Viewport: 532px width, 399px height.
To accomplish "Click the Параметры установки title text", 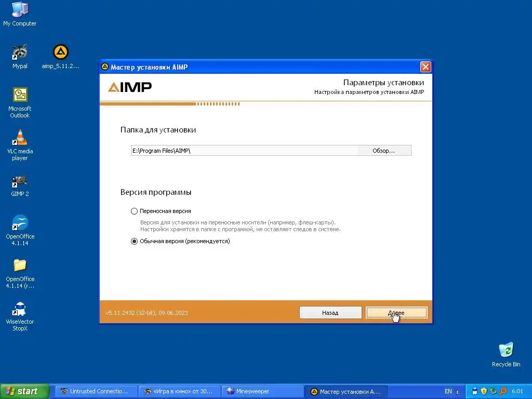I will pos(383,83).
